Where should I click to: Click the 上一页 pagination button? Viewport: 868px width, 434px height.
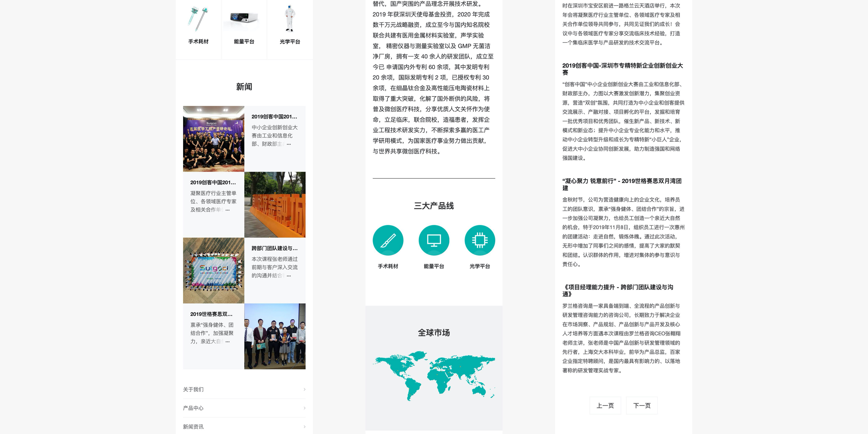(x=605, y=406)
